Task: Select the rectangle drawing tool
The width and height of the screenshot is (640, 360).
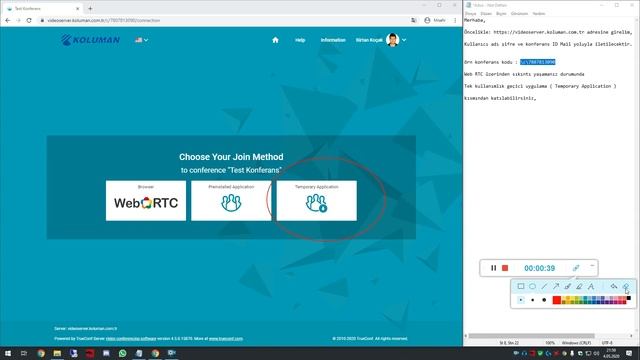Action: tap(521, 287)
